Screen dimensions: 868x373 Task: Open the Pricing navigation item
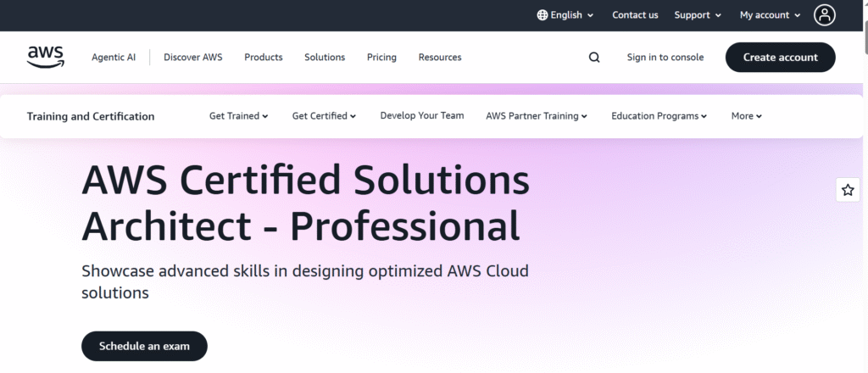[381, 57]
